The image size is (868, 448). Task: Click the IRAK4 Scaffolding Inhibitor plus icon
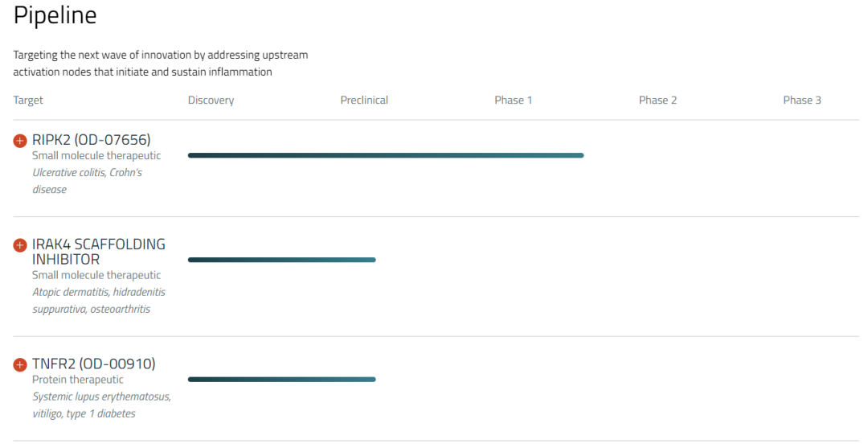point(20,245)
